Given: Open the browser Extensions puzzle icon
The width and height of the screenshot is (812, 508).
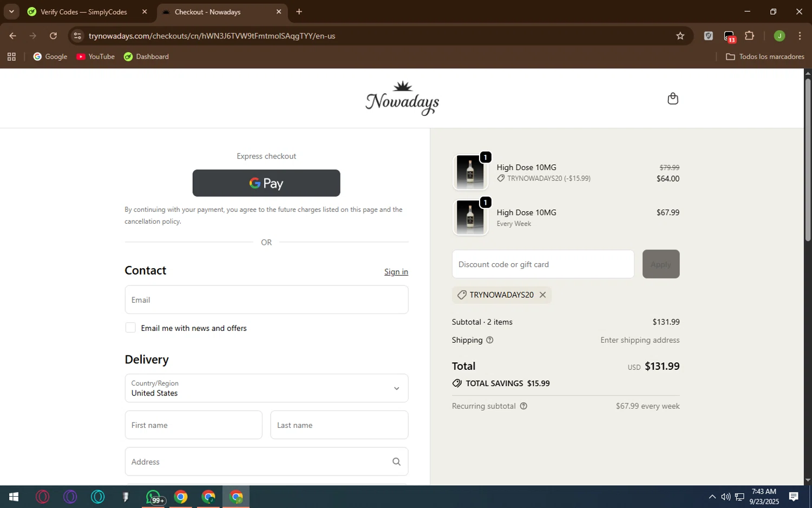Looking at the screenshot, I should point(750,36).
